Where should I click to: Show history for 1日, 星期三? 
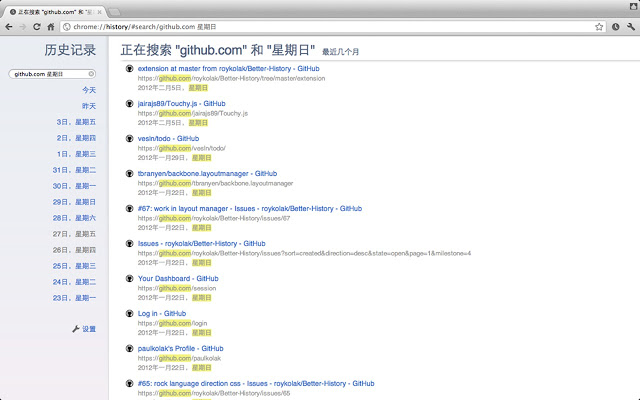[x=76, y=154]
